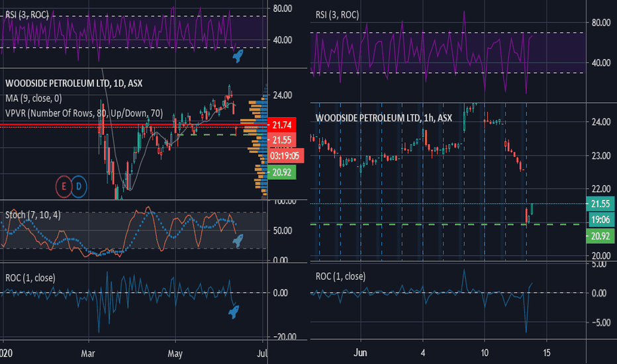617x364 pixels.
Task: Click the blue D dividend marker
Action: (79, 187)
